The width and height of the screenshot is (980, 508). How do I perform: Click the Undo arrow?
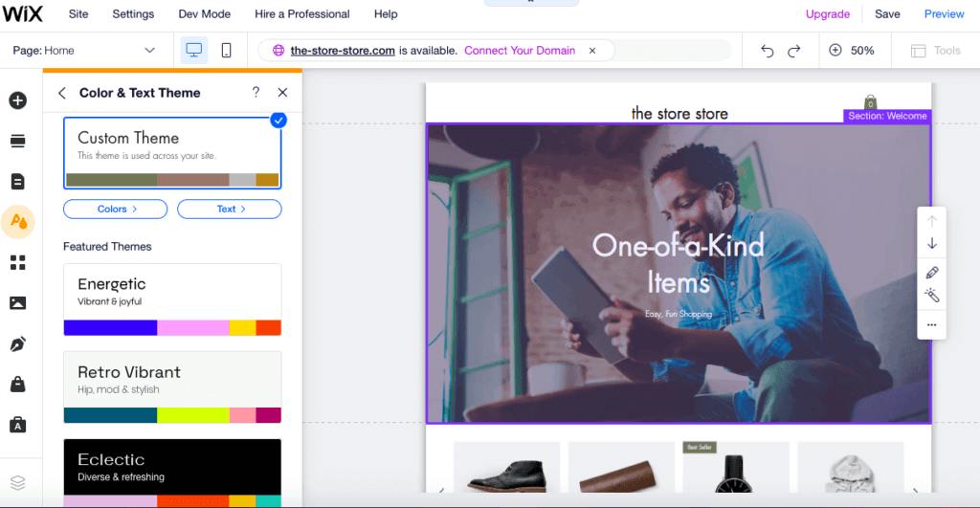tap(767, 51)
